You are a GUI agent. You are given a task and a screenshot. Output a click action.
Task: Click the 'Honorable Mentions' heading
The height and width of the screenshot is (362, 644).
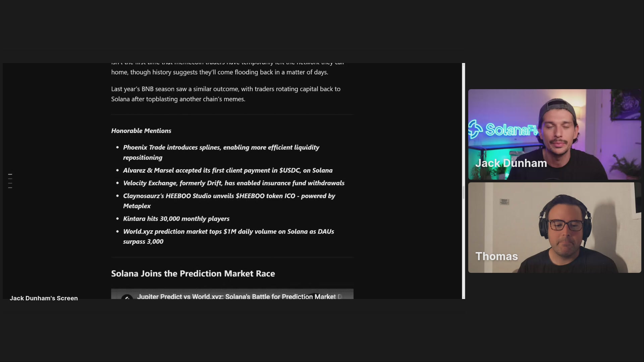coord(141,131)
